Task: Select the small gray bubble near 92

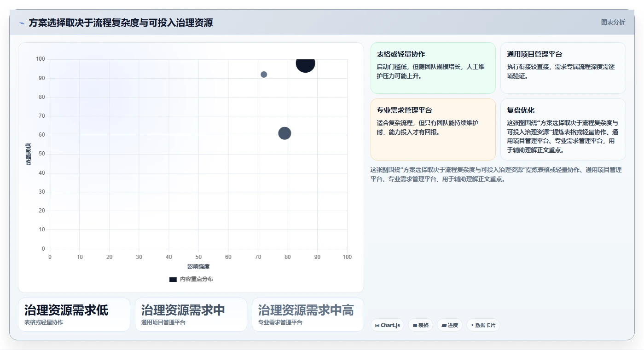Action: (x=264, y=75)
